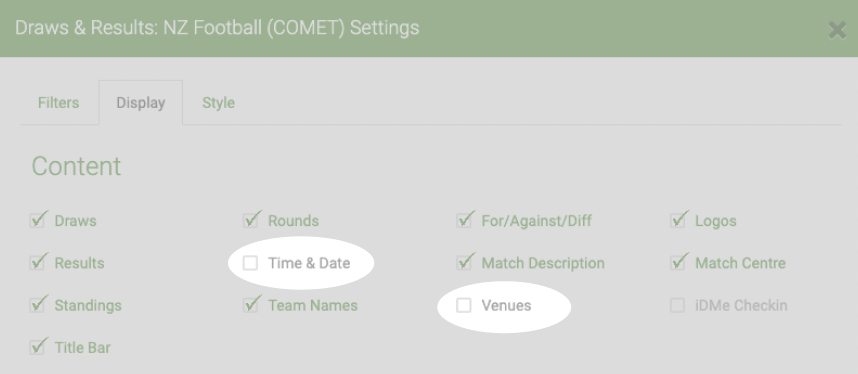Select the Display tab
This screenshot has height=374, width=858.
[141, 103]
